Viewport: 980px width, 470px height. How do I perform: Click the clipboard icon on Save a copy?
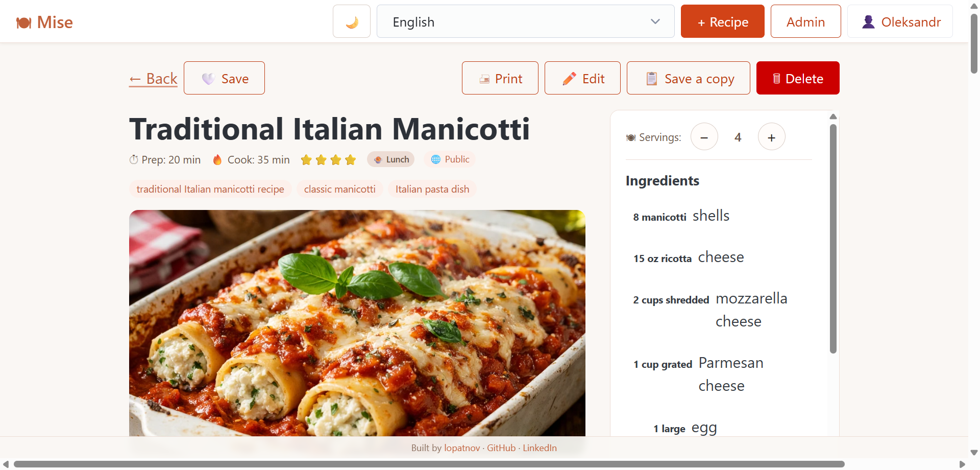[x=651, y=78]
